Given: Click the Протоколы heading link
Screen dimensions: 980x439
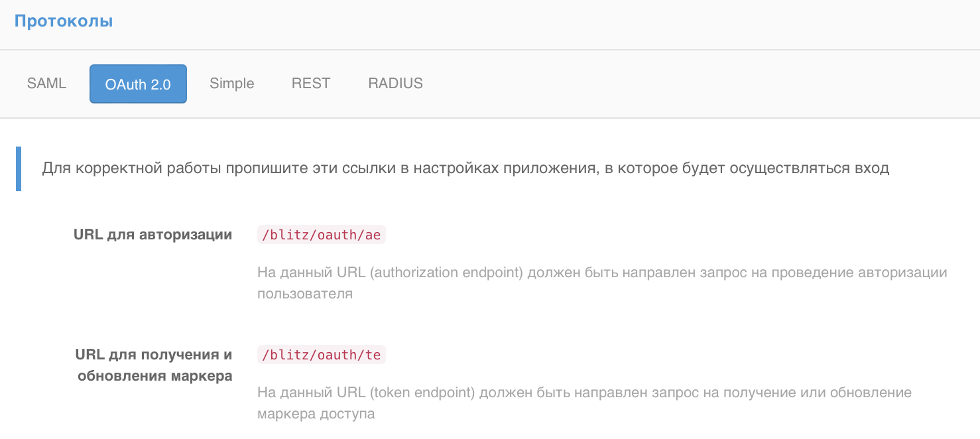Looking at the screenshot, I should pyautogui.click(x=64, y=21).
